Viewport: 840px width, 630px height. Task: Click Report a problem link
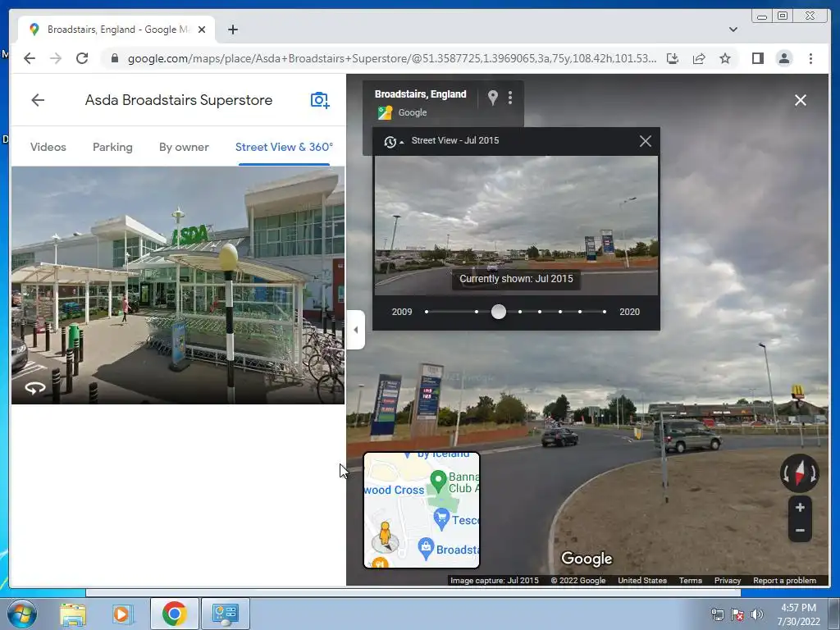[x=784, y=580]
